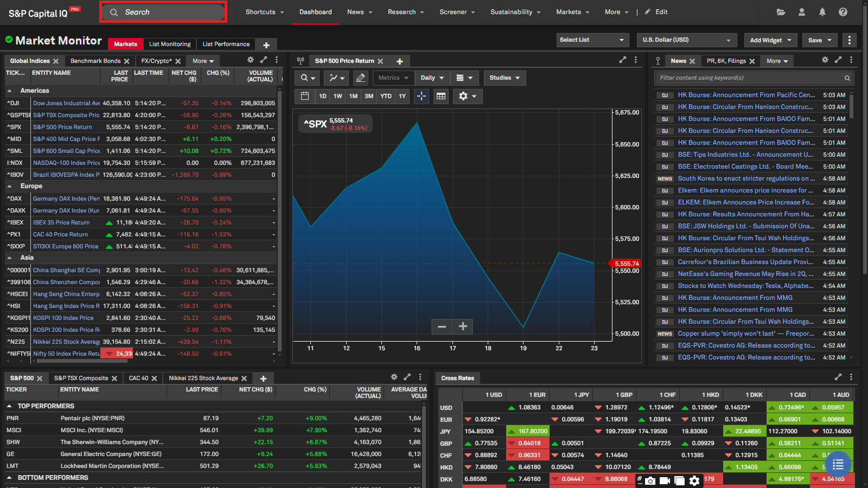Open the Dow Jones Industrial Average link
The height and width of the screenshot is (488, 868).
[66, 103]
